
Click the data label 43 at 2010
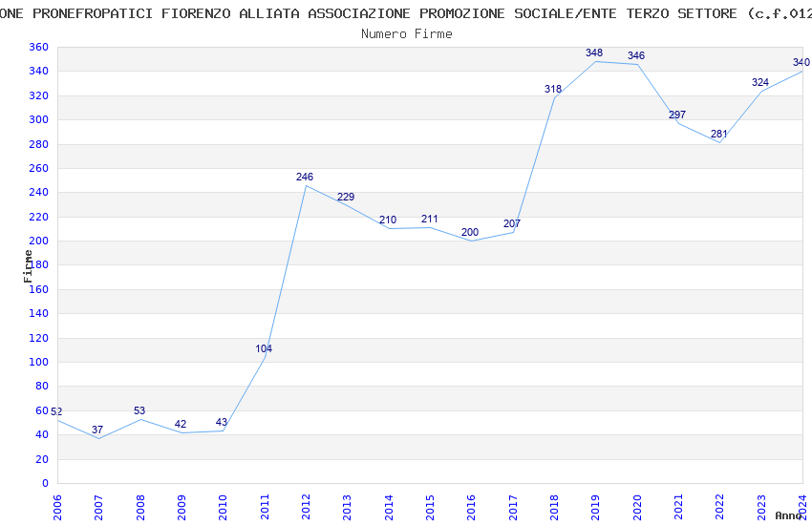coord(221,423)
